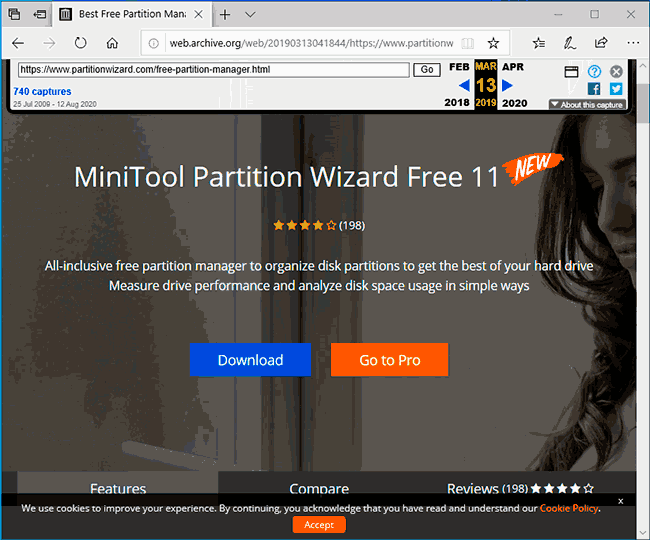Image resolution: width=650 pixels, height=540 pixels.
Task: Show site information icon in address bar
Action: point(154,43)
